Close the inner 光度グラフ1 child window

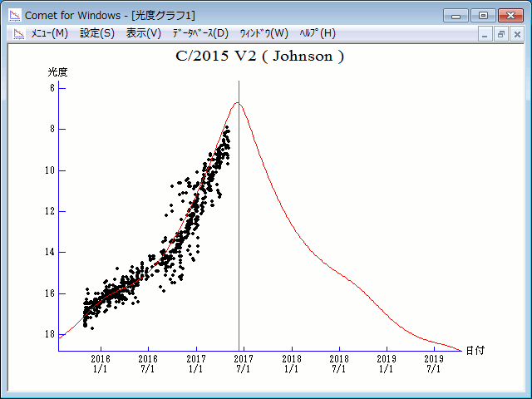(516, 34)
